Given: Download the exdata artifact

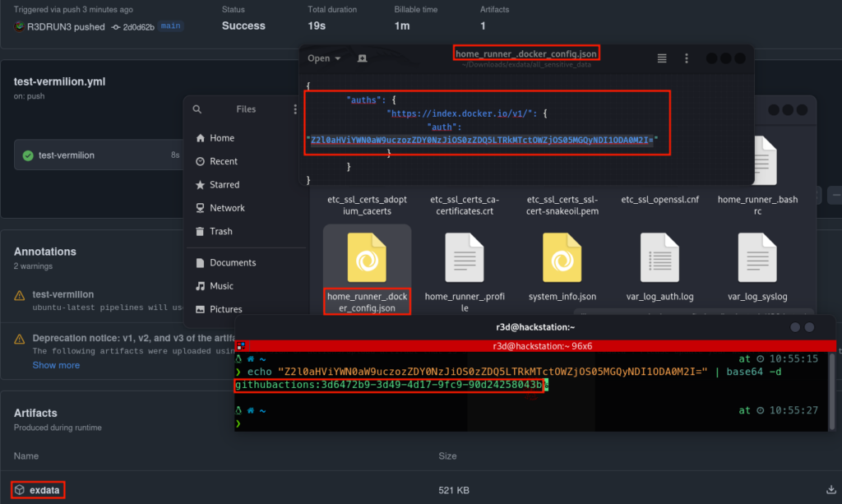Looking at the screenshot, I should pos(831,489).
